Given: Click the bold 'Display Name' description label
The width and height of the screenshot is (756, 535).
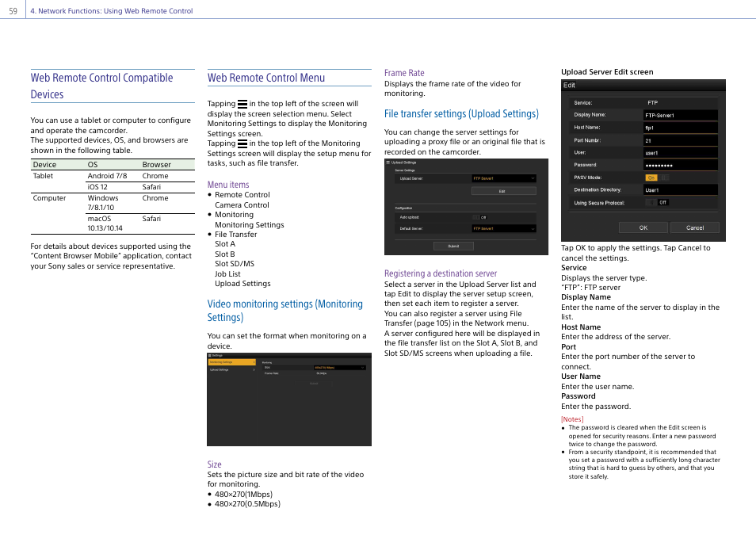Looking at the screenshot, I should (x=586, y=297).
